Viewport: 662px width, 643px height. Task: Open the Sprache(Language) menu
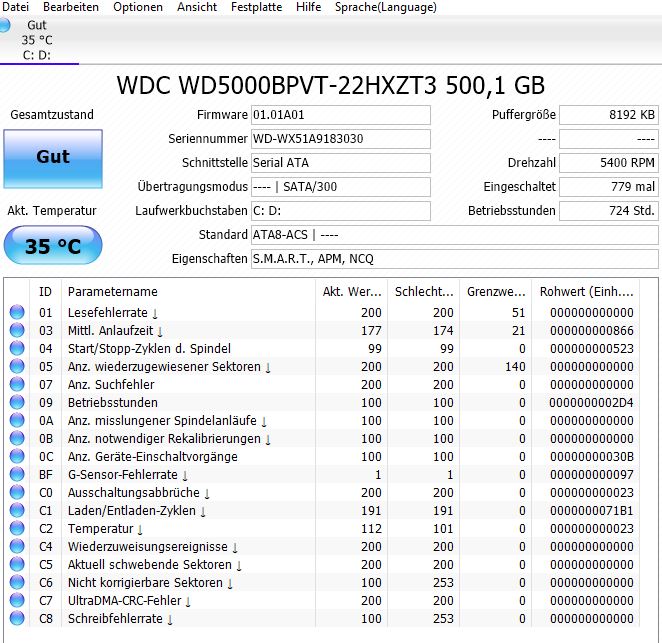pyautogui.click(x=386, y=7)
